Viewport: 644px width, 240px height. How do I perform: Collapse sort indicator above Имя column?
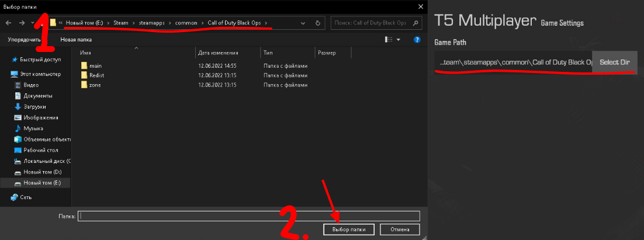coord(137,48)
